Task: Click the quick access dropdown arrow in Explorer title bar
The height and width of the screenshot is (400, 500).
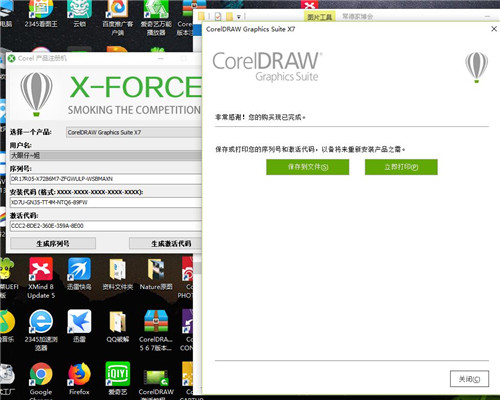Action: (x=239, y=16)
